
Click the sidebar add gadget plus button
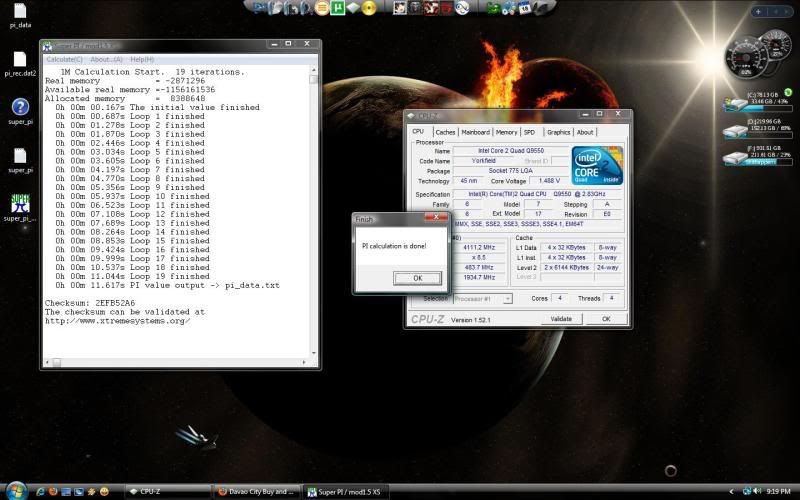tap(759, 11)
